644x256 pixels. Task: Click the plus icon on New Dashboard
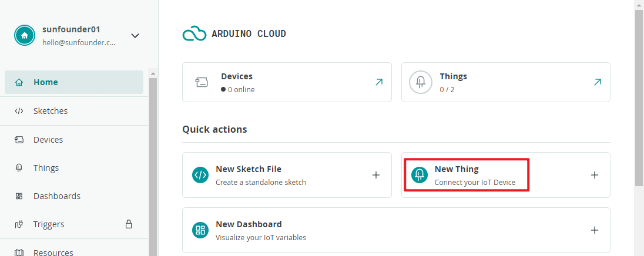coord(594,230)
